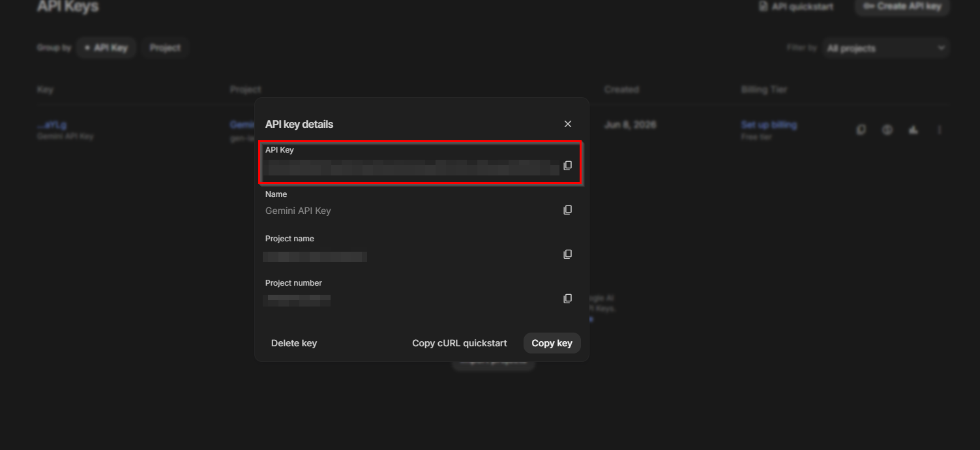Click the Create API key button
Viewport: 980px width, 450px height.
(x=902, y=7)
